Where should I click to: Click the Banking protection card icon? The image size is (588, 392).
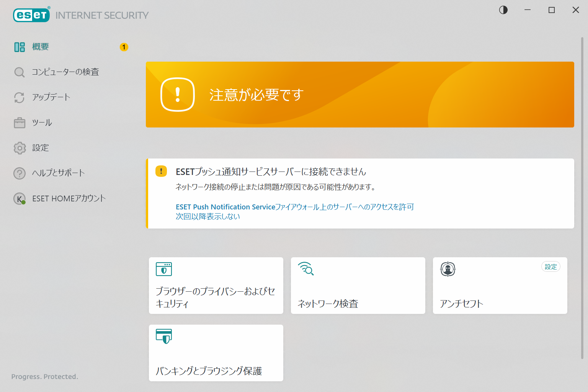tap(164, 336)
